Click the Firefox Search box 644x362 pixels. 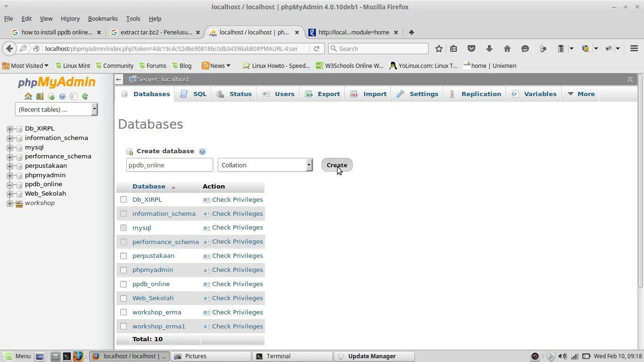tap(378, 49)
